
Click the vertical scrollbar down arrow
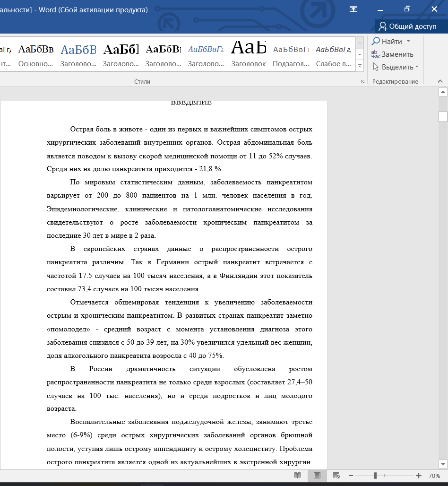tap(442, 463)
